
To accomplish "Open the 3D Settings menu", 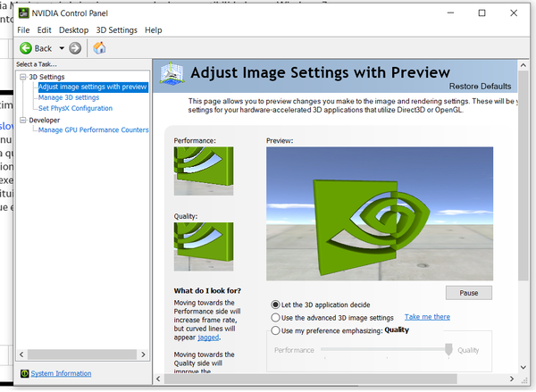I will pos(116,30).
